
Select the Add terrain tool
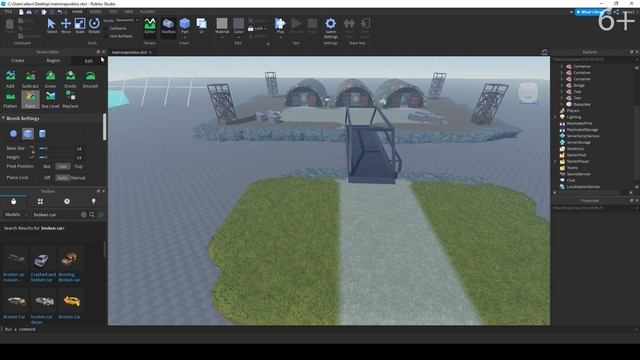click(10, 79)
